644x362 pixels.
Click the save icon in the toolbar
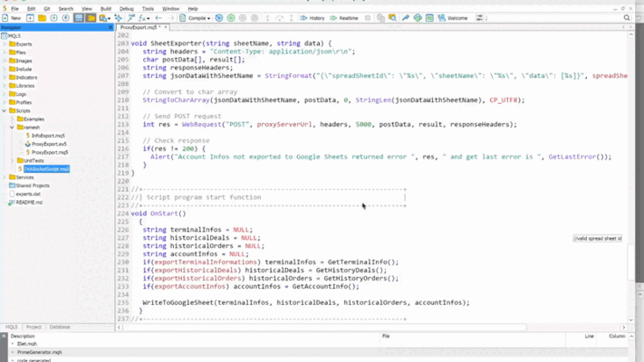tap(53, 18)
